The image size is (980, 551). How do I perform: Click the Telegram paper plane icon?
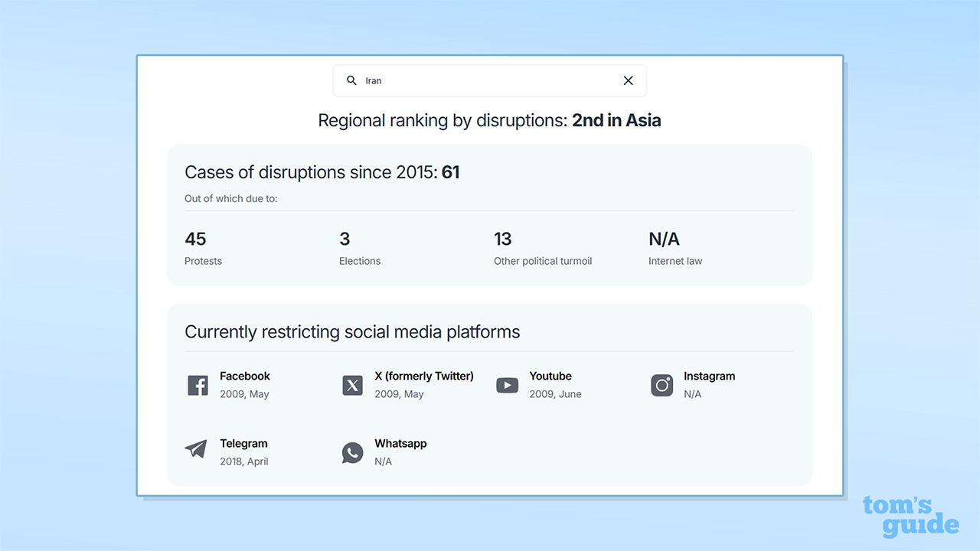(x=196, y=449)
